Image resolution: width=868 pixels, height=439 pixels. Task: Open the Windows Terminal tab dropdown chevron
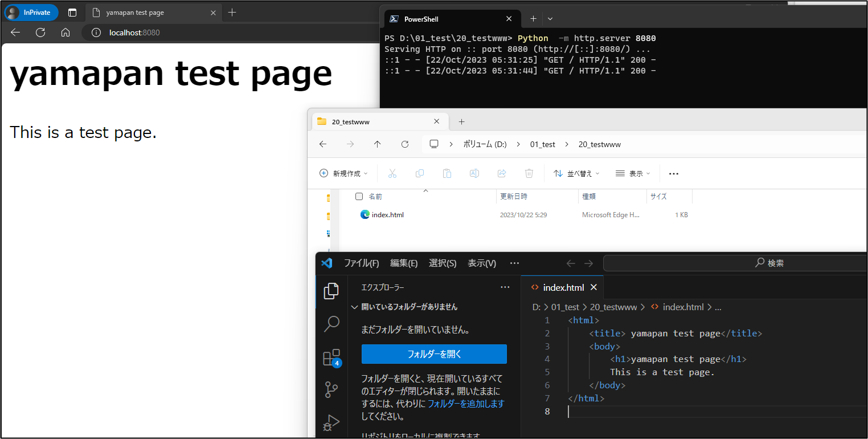point(550,18)
